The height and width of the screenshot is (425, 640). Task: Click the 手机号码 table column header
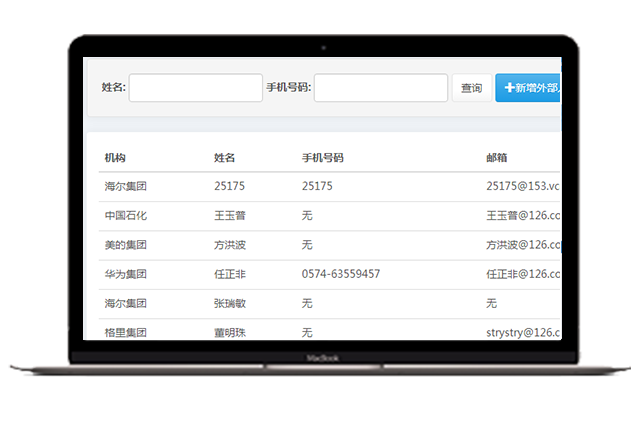(x=323, y=158)
